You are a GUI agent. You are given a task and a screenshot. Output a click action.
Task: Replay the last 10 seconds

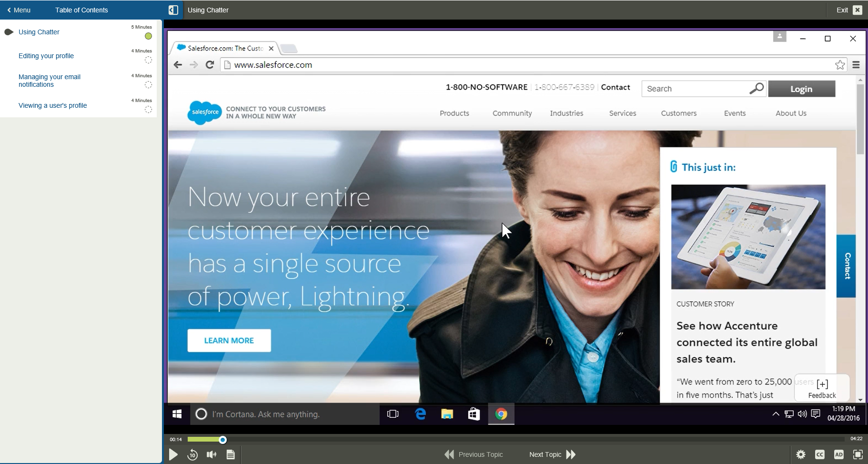pos(192,454)
